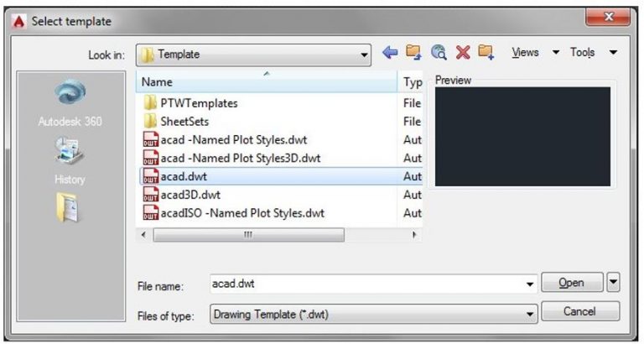Image resolution: width=644 pixels, height=344 pixels.
Task: Click the Back arrow icon
Action: point(389,53)
